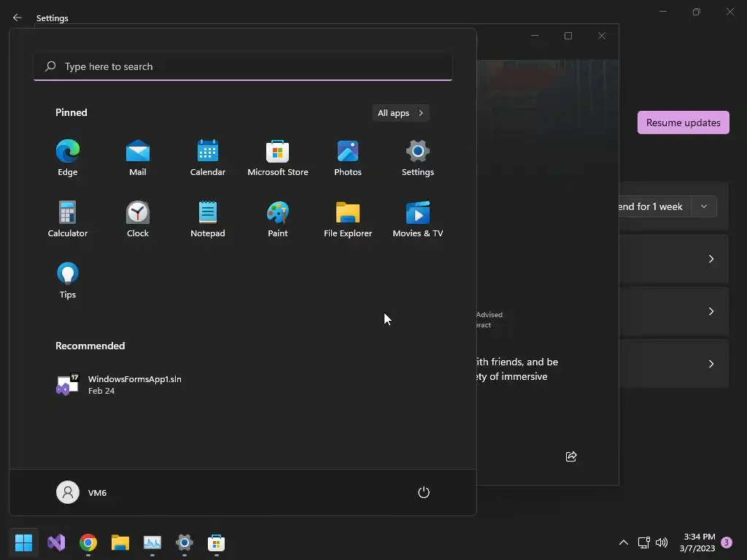Open File Explorer from the taskbar
This screenshot has width=747, height=560.
[120, 542]
